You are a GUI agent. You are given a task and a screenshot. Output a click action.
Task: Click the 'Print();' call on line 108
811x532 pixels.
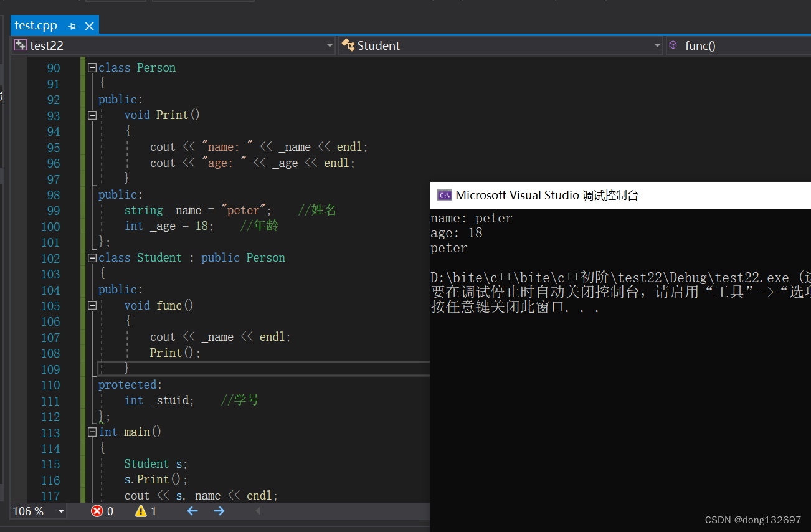[176, 353]
